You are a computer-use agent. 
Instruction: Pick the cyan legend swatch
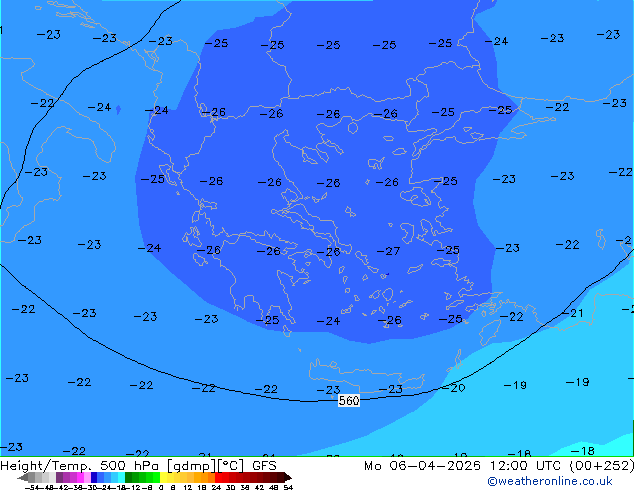[122, 477]
